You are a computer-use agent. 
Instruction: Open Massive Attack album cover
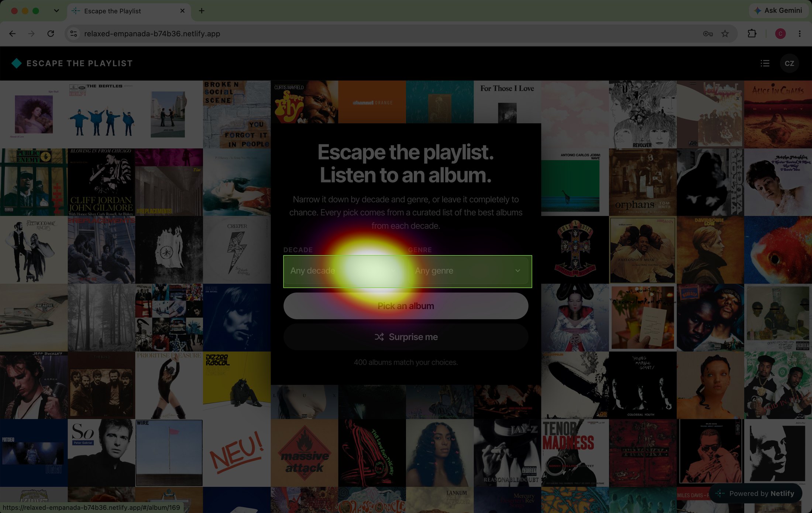pos(304,453)
